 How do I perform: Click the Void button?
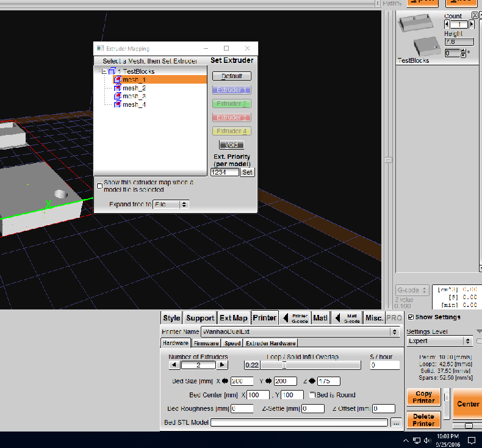231,145
